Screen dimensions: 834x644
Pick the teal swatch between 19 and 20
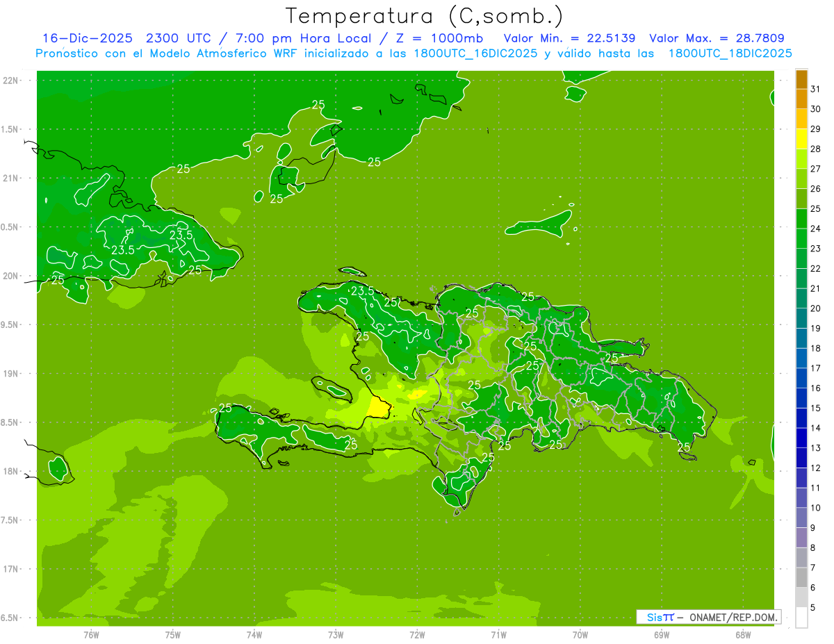(801, 319)
